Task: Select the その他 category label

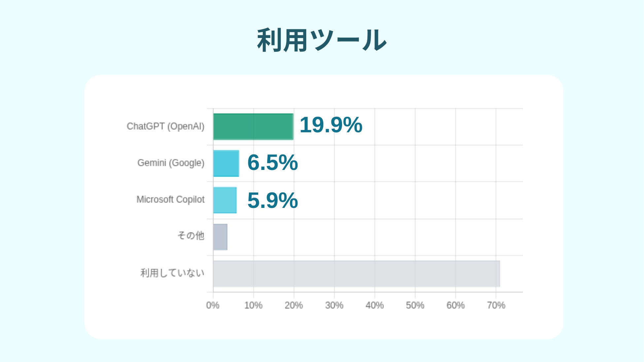Action: [191, 236]
